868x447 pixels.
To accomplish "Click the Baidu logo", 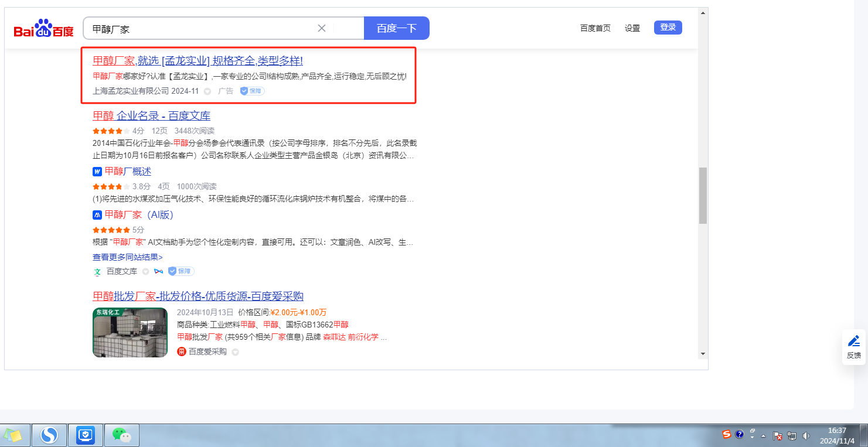I will point(44,29).
